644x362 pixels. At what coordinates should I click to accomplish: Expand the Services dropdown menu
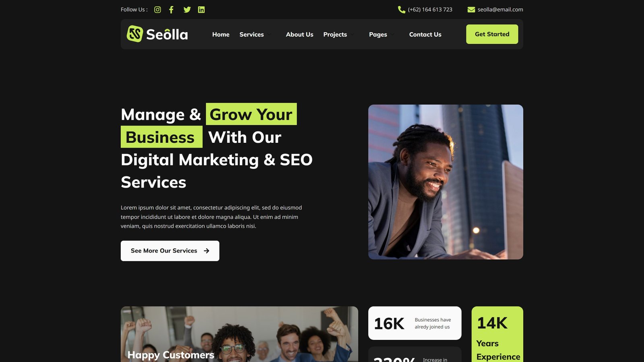click(255, 35)
